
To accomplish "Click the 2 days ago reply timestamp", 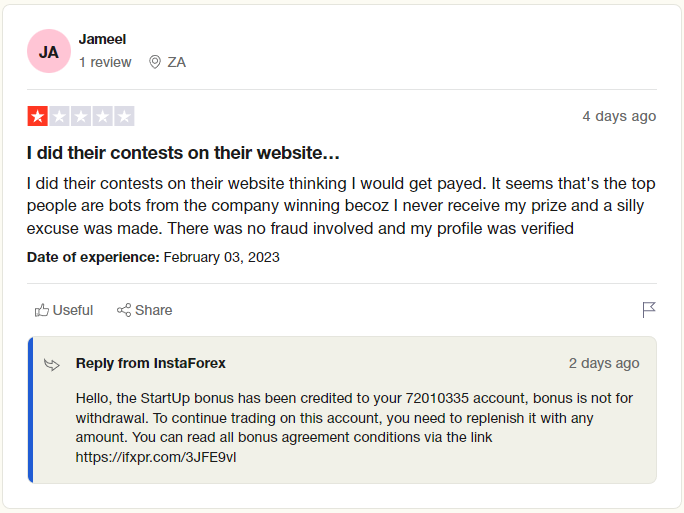I will click(x=604, y=363).
